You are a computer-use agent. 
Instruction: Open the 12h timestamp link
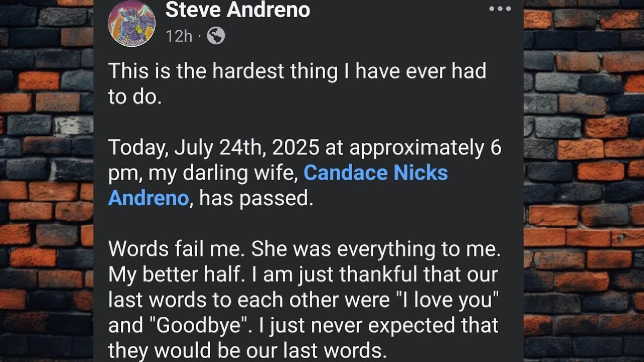tap(179, 36)
